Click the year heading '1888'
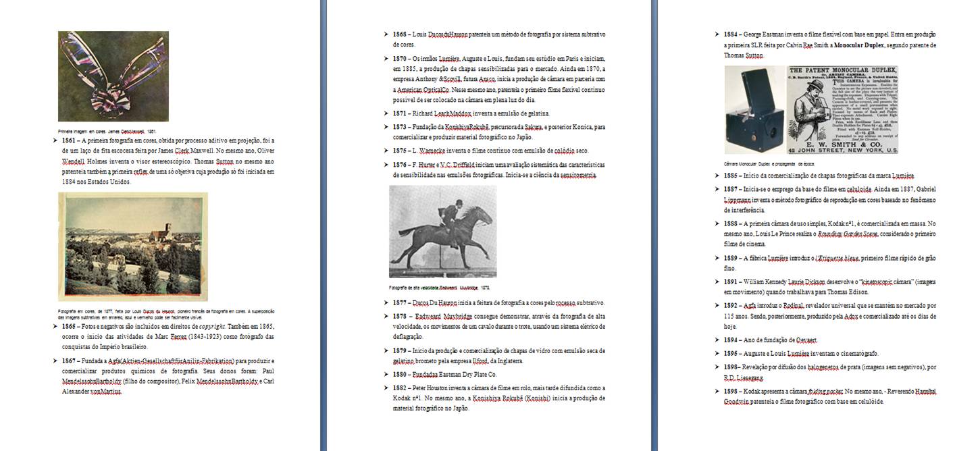Viewport: 980px width, 451px height. pos(731,223)
